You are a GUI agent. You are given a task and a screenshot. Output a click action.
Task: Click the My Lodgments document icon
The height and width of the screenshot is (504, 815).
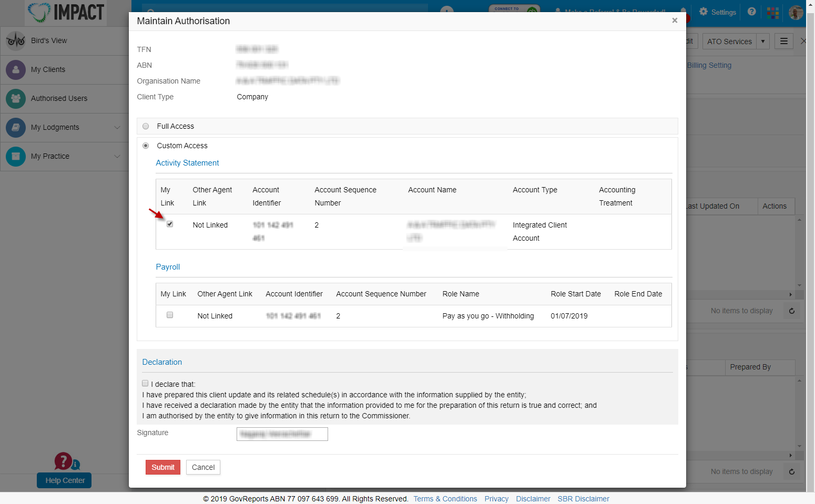[16, 127]
